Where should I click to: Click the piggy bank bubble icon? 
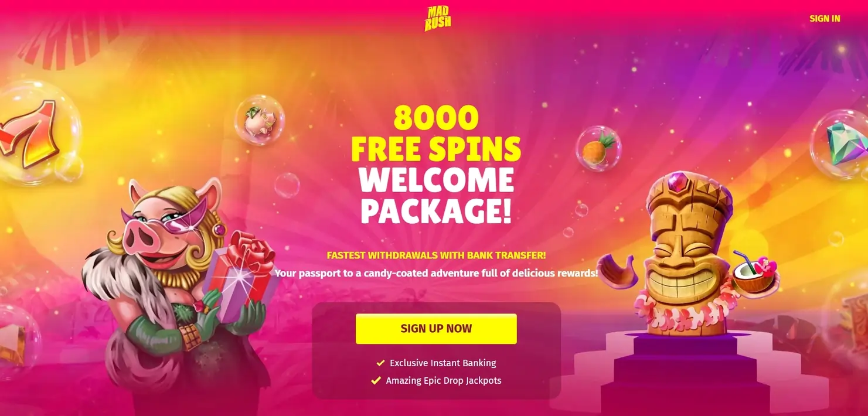[260, 120]
